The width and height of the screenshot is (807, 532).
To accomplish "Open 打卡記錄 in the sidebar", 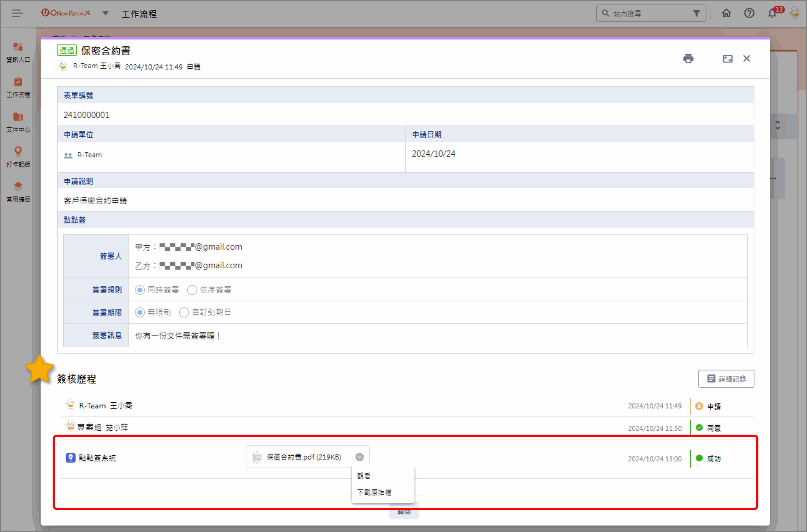I will (18, 157).
